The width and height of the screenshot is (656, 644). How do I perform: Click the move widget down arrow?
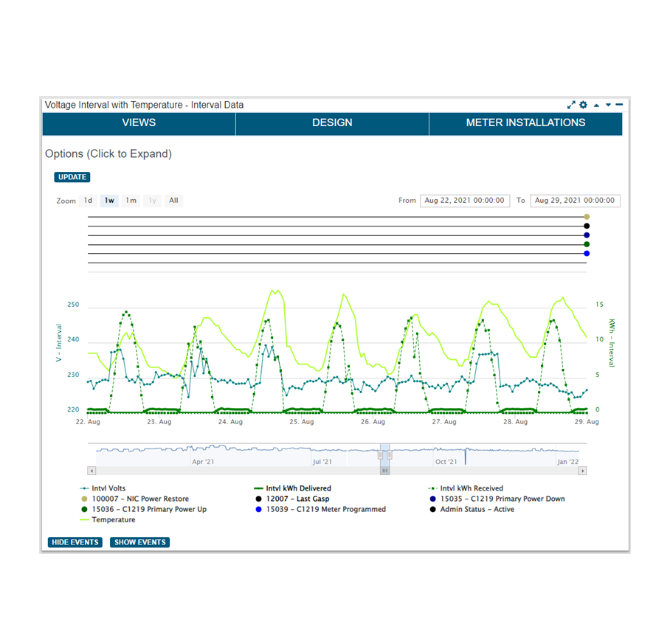[608, 105]
